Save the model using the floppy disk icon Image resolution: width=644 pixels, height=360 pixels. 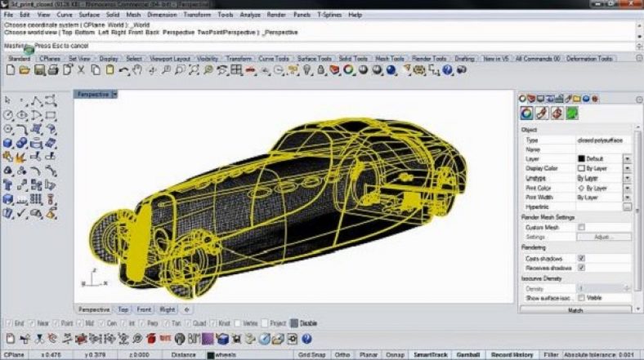[39, 70]
